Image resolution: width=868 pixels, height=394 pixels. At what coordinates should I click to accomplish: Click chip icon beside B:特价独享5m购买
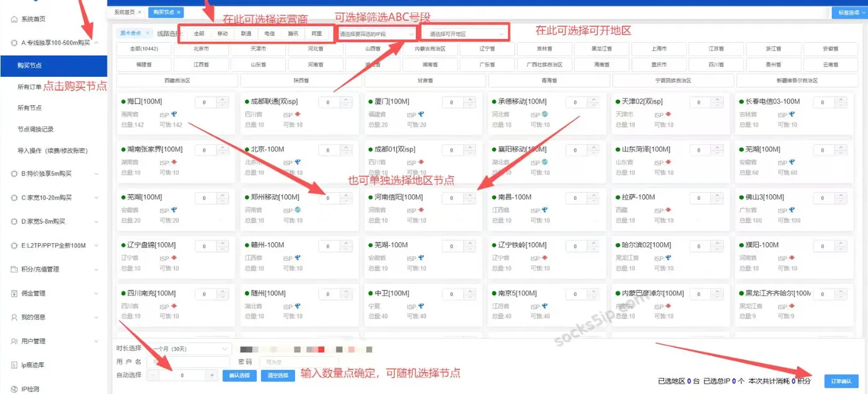point(14,173)
